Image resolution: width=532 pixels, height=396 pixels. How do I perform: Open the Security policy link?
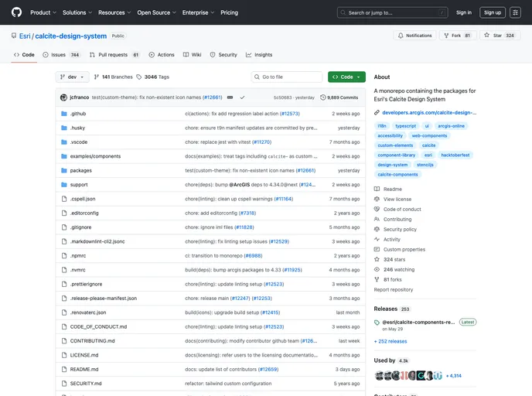pos(395,230)
